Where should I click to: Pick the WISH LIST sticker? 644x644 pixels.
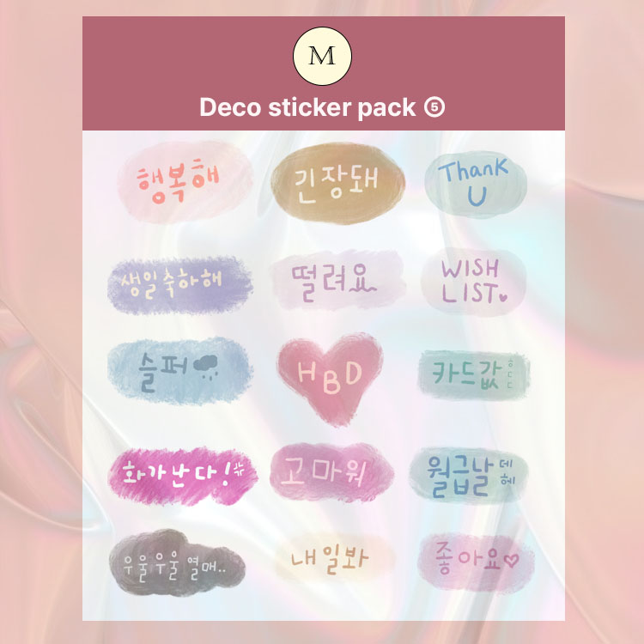click(473, 282)
